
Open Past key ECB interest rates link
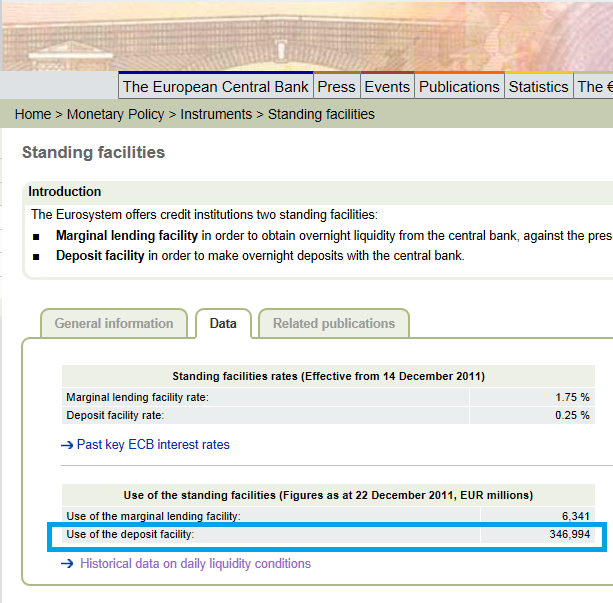(x=153, y=445)
